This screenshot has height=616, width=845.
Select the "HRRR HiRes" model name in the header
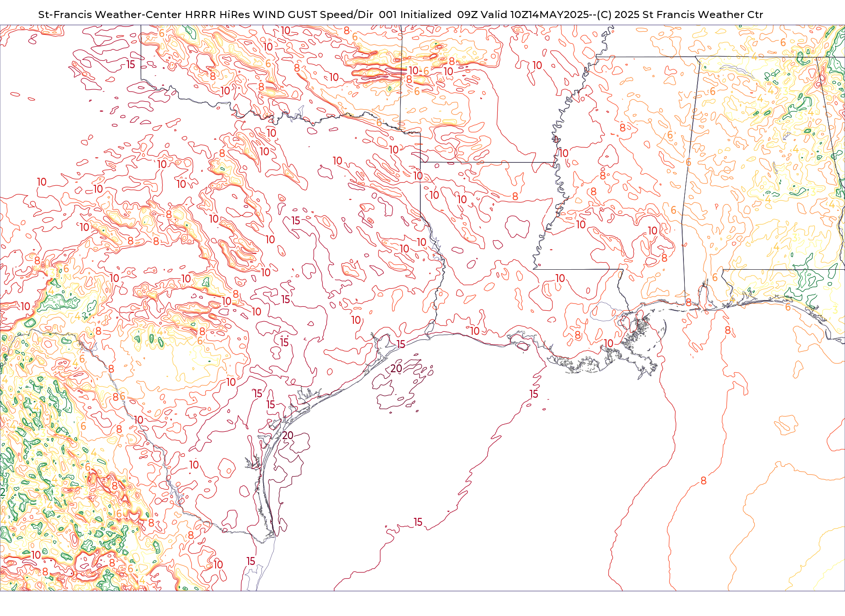[217, 15]
